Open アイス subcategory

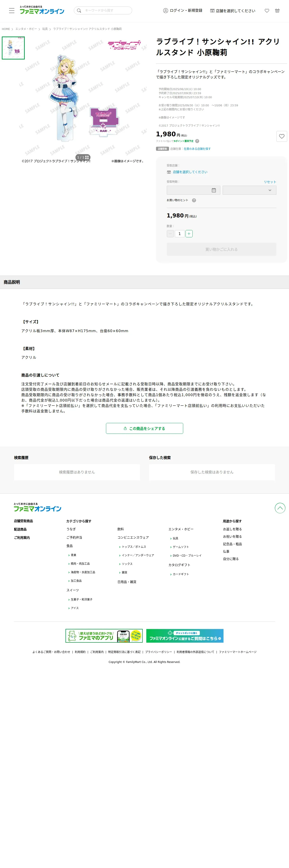(x=75, y=608)
